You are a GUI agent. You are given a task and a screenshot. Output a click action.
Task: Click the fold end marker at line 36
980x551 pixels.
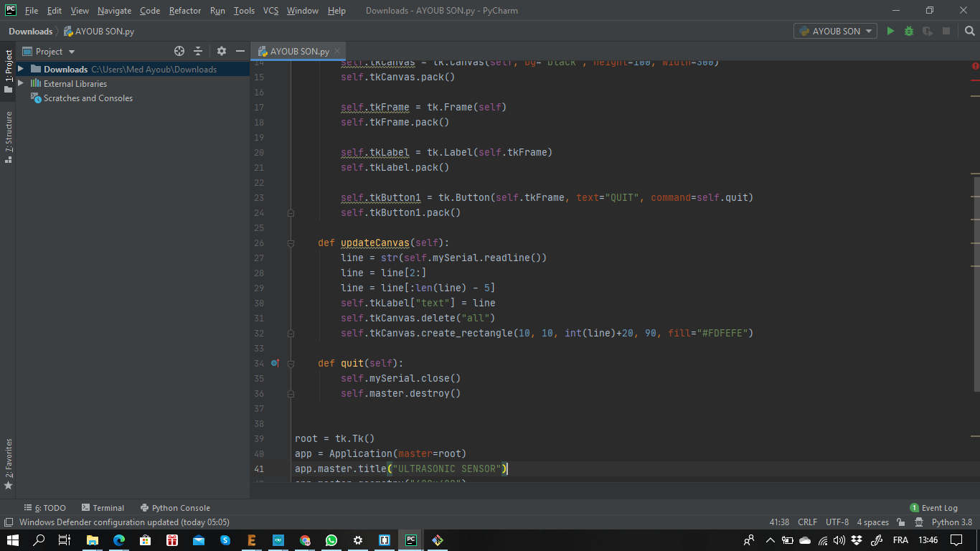(x=291, y=393)
